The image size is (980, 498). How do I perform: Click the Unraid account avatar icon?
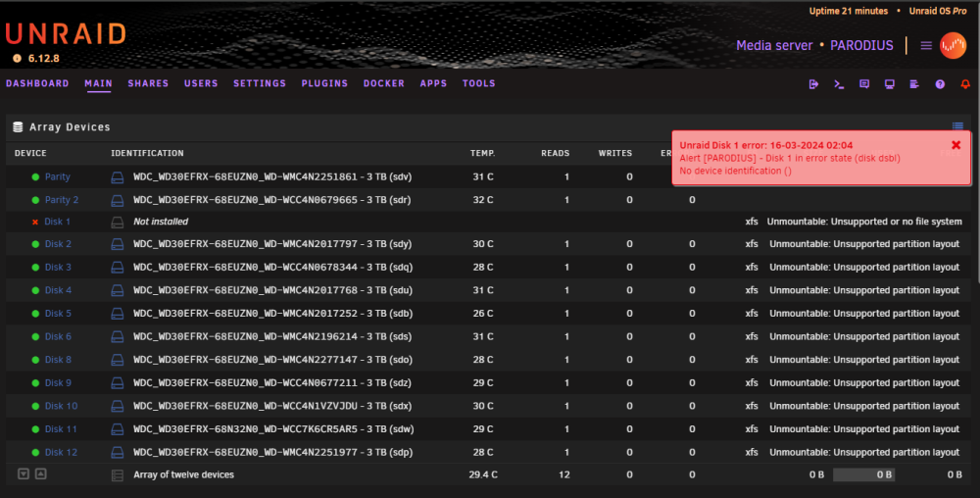pyautogui.click(x=953, y=46)
